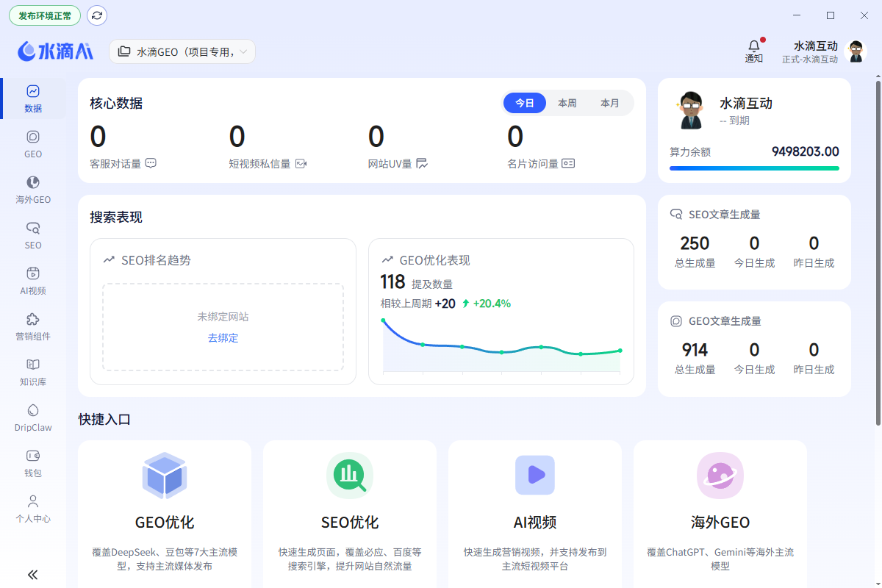Click the icon beside SEO文章生成量
Image resolution: width=882 pixels, height=588 pixels.
pos(676,215)
